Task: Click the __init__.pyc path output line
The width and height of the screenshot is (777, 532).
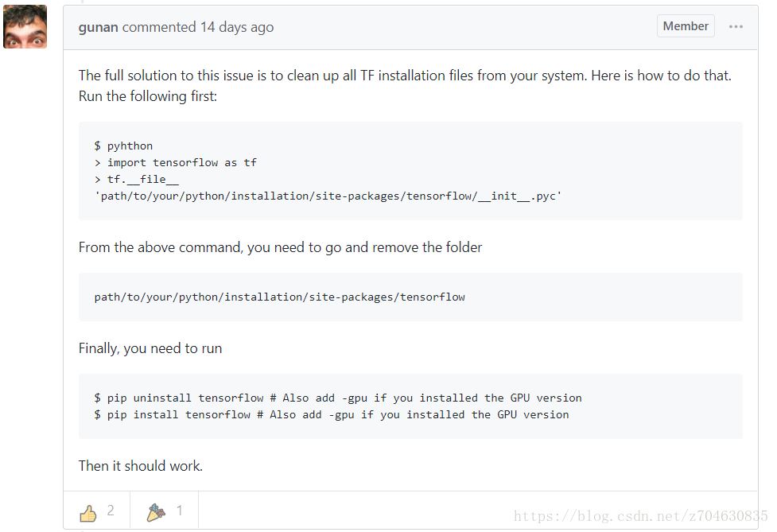Action: click(x=328, y=196)
